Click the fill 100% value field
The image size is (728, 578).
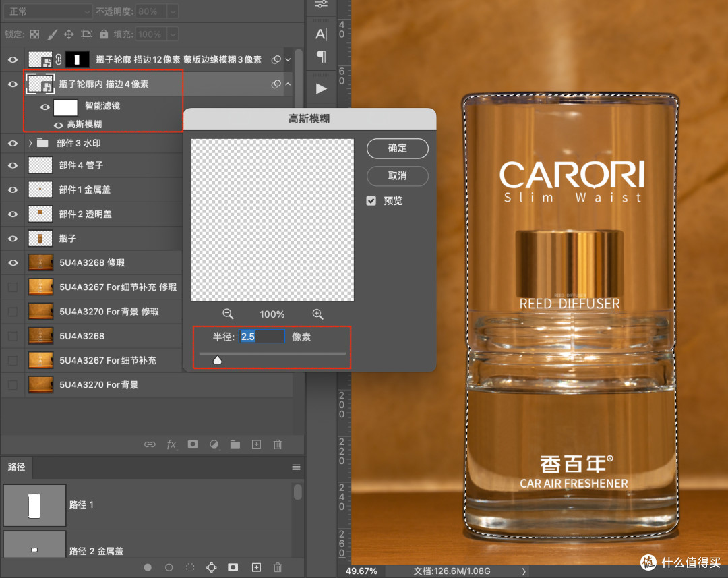coord(151,34)
